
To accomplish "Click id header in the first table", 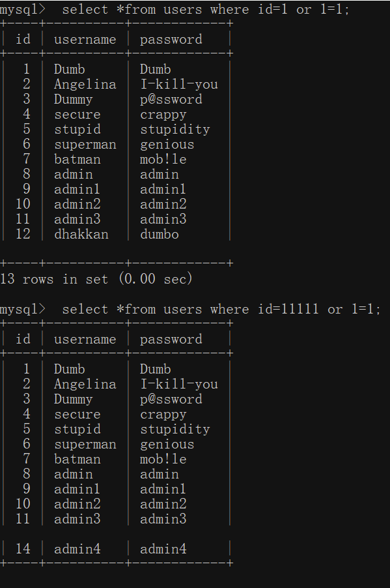I will coord(23,39).
